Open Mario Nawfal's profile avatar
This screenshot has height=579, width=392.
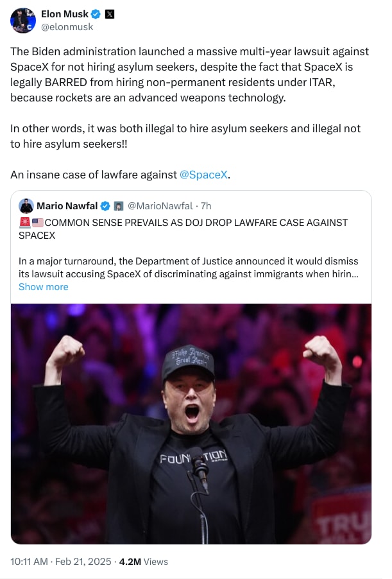(x=27, y=205)
